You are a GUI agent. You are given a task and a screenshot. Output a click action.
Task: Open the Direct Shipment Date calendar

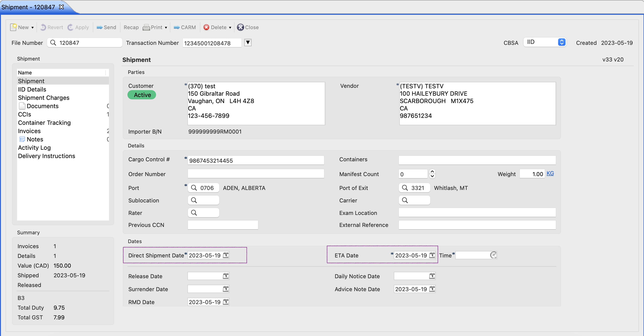(x=226, y=255)
